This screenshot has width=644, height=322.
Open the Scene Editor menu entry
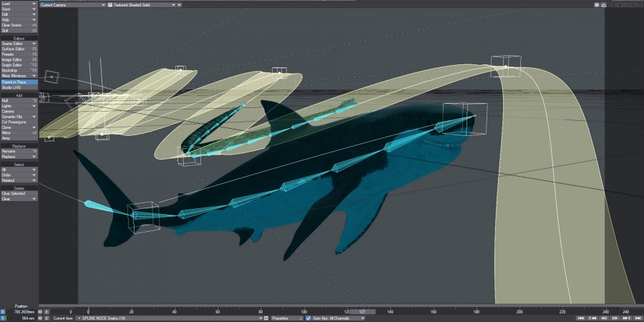pyautogui.click(x=19, y=44)
